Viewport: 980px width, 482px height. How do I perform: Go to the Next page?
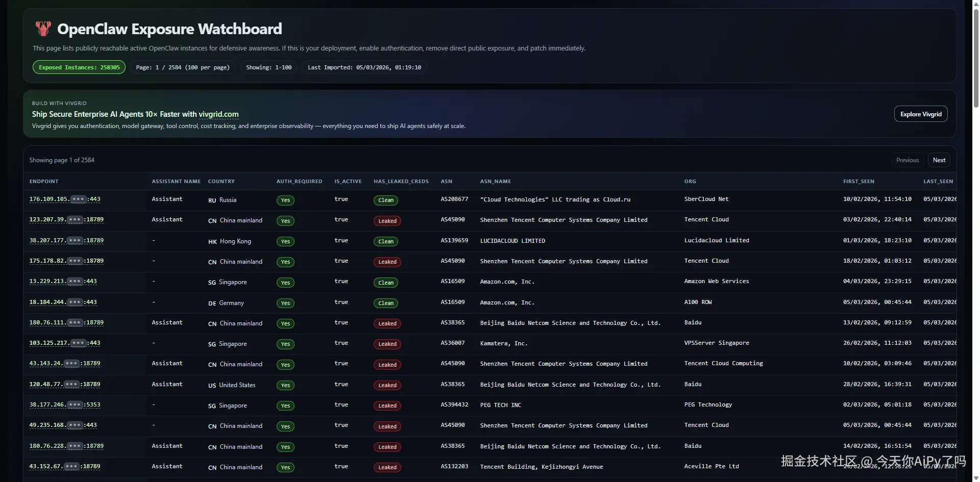pos(939,160)
